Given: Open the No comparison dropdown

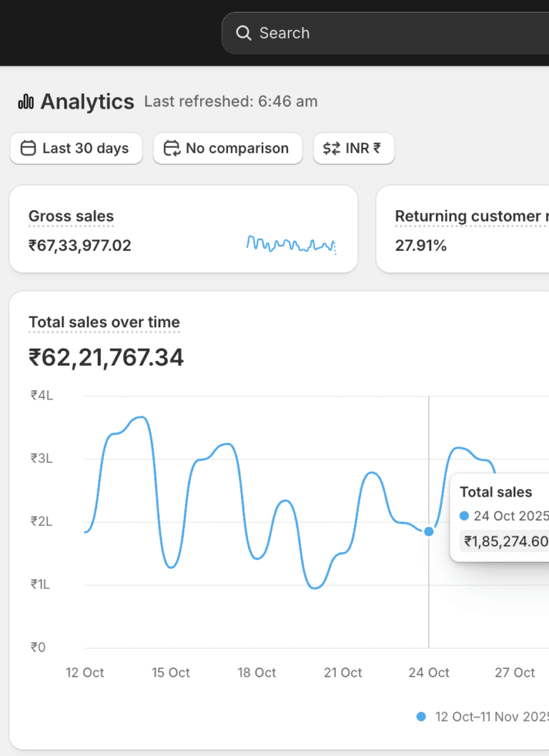Looking at the screenshot, I should coord(227,149).
